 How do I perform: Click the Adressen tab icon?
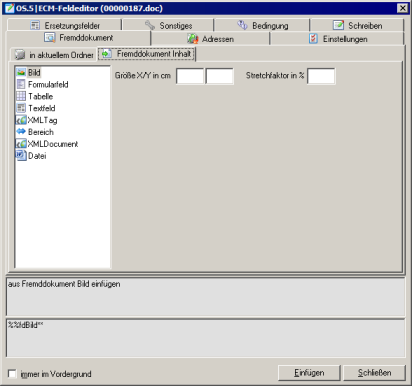click(x=193, y=39)
